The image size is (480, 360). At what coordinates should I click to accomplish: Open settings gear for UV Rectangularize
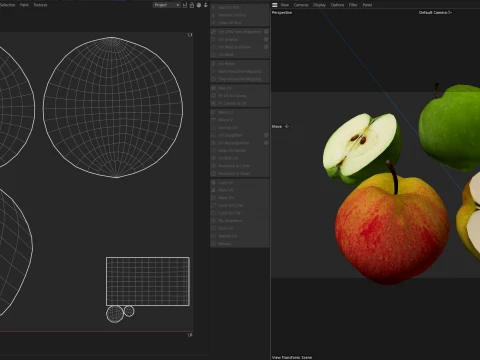(x=266, y=143)
